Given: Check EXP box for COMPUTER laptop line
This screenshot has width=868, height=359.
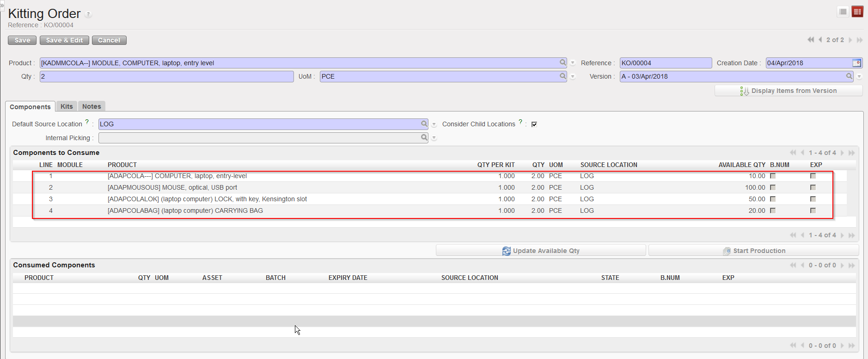Looking at the screenshot, I should 813,176.
